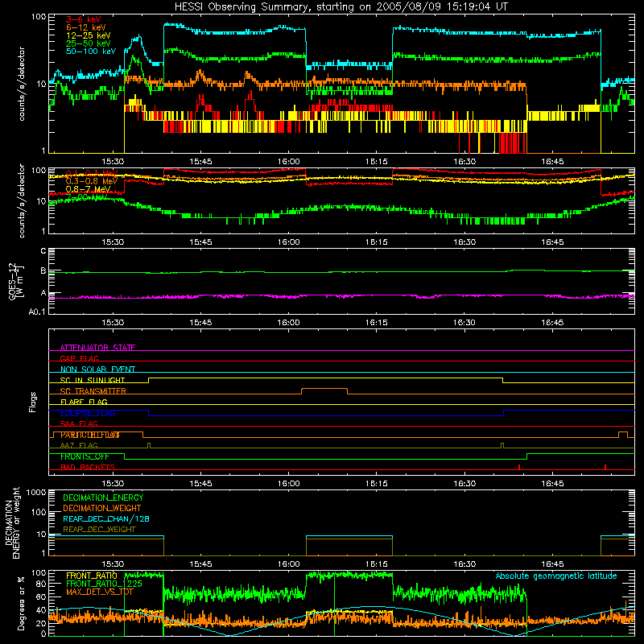The image size is (644, 644).
Task: Select the 6-12 keV legend label
Action: (x=86, y=27)
